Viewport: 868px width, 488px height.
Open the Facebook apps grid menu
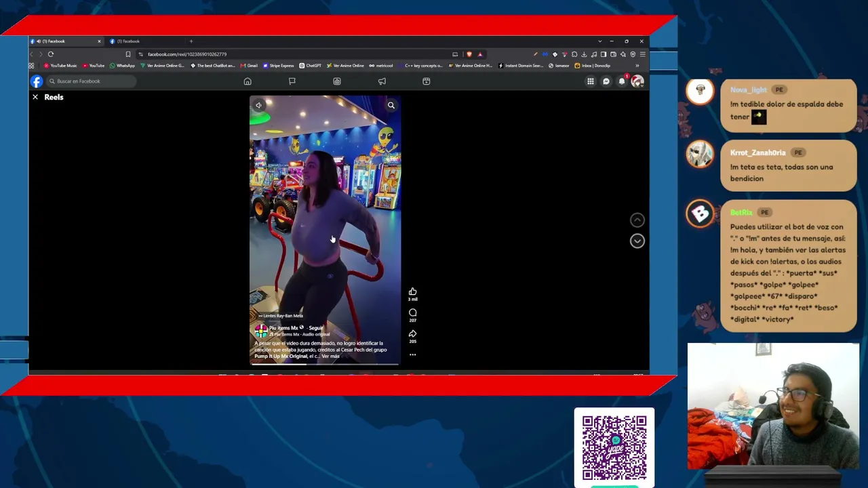coord(591,81)
